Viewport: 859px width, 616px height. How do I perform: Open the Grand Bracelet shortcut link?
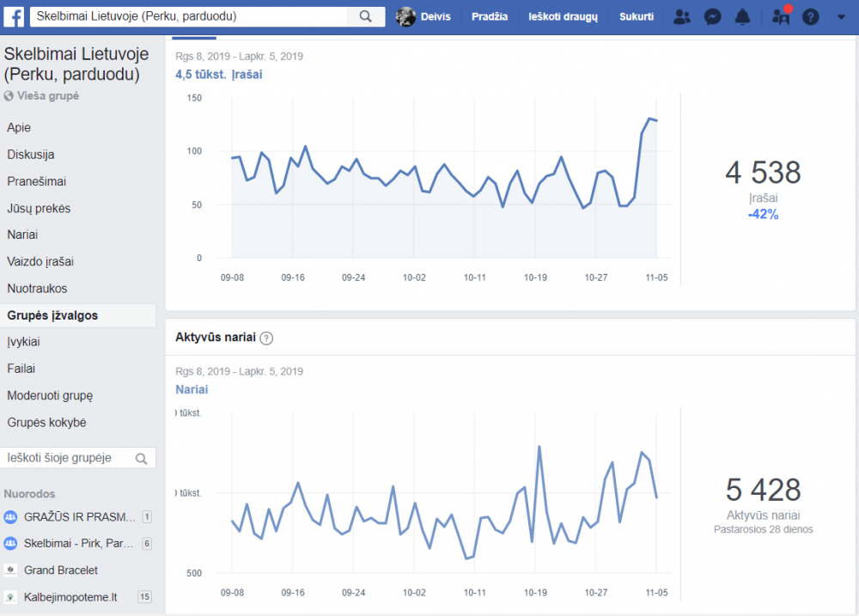point(61,570)
